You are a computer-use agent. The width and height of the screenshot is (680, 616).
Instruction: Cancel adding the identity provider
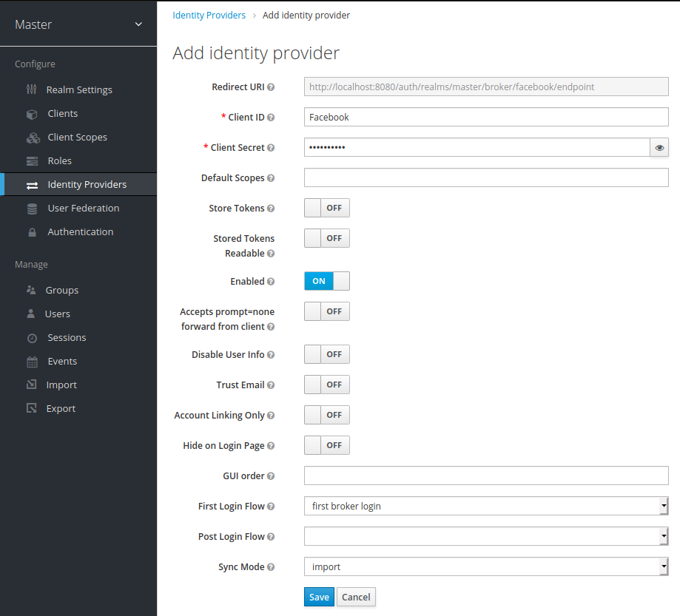[356, 597]
